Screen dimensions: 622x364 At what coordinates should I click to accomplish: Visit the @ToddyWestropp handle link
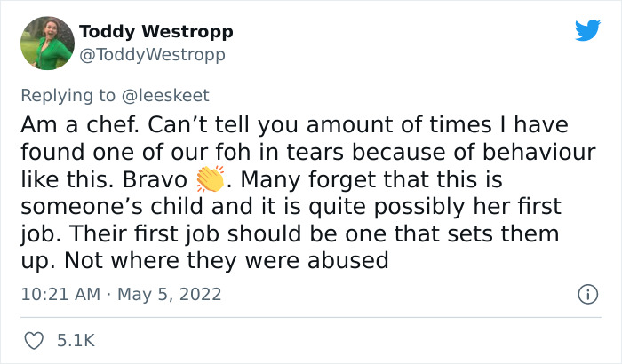[x=152, y=55]
